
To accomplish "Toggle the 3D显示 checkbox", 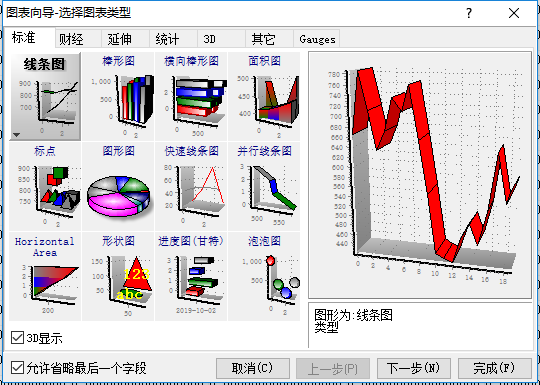I will 17,338.
